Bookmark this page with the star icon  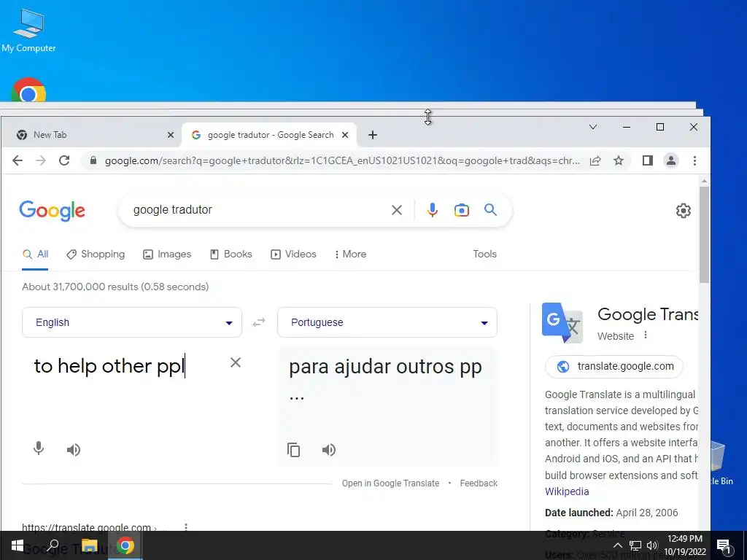click(x=619, y=161)
